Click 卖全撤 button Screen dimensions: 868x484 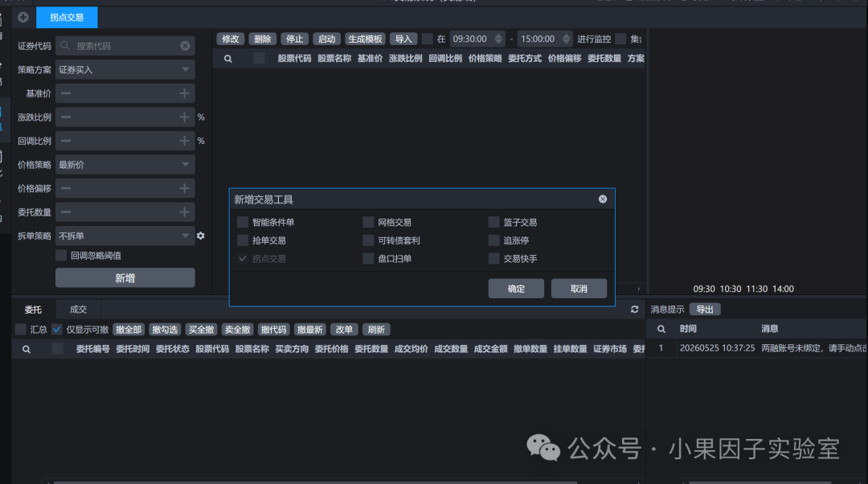[x=237, y=330]
